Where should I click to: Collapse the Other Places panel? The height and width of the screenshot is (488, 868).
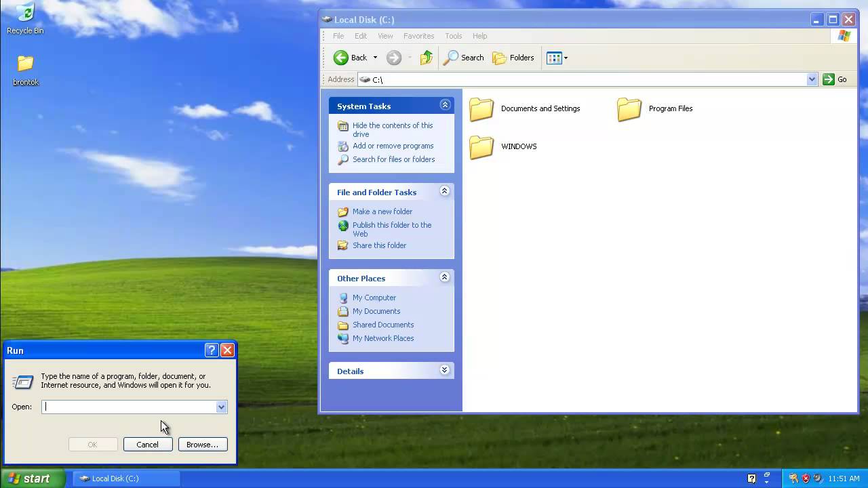tap(445, 277)
